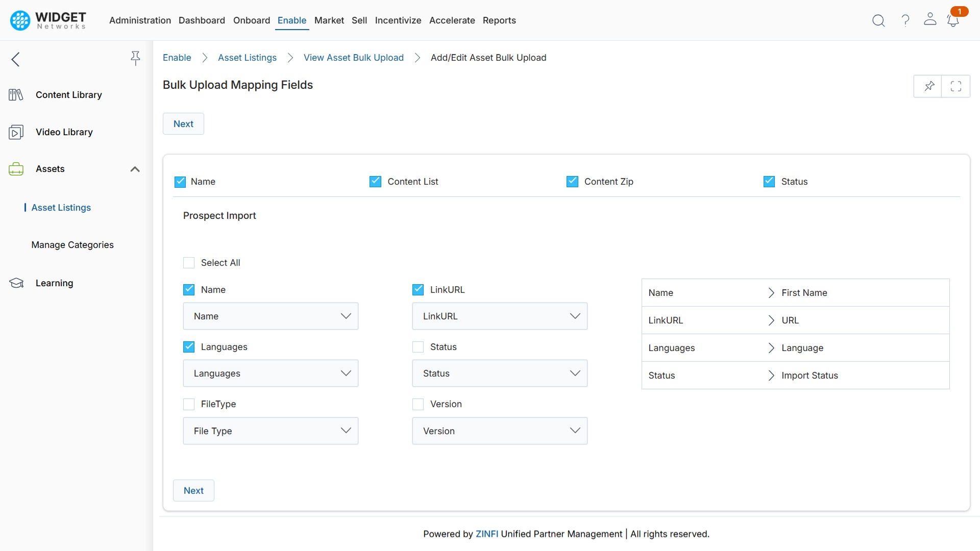Check the Status checkbox under Prospect Import
This screenshot has width=980, height=551.
tap(418, 346)
